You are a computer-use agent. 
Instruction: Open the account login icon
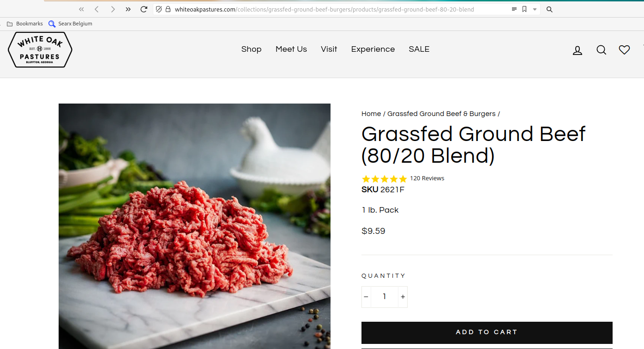coord(578,50)
